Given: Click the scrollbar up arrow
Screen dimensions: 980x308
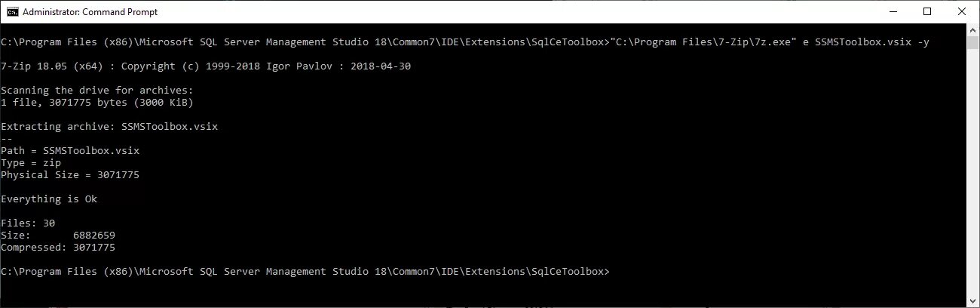Looking at the screenshot, I should coord(972,29).
